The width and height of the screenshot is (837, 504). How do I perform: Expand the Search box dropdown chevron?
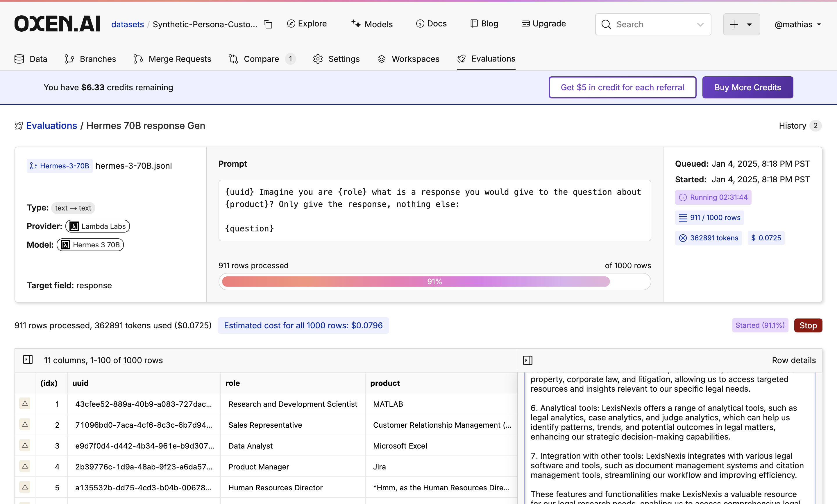pyautogui.click(x=700, y=24)
